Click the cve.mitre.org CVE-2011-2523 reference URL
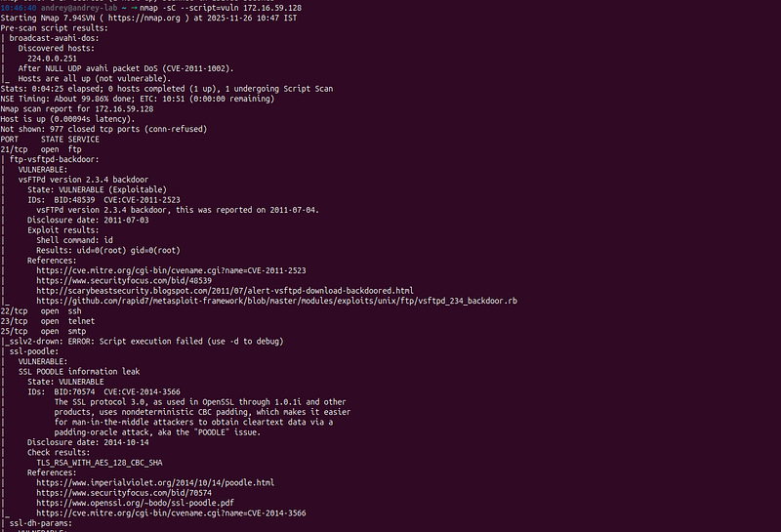Screen dimensions: 781x532 click(171, 270)
